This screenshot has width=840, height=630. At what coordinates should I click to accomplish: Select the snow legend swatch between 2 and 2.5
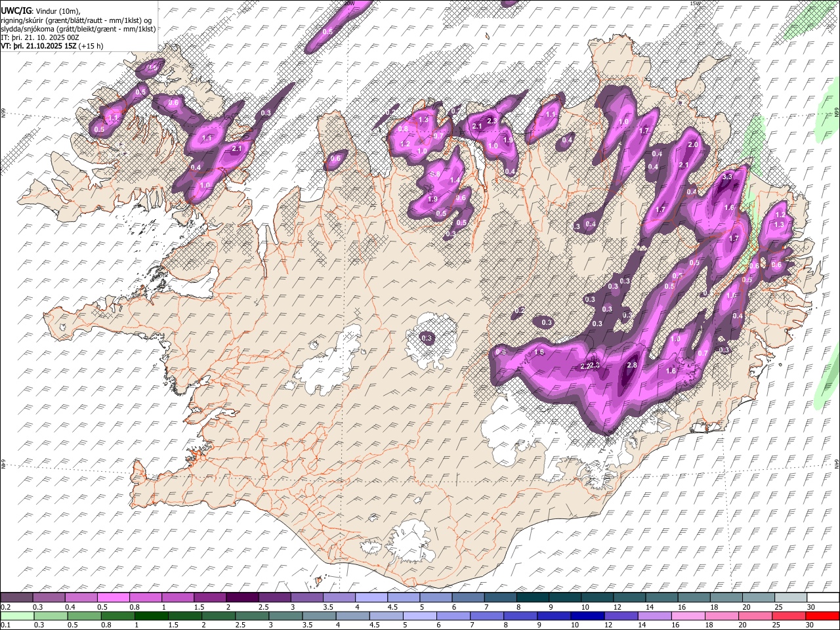click(242, 598)
